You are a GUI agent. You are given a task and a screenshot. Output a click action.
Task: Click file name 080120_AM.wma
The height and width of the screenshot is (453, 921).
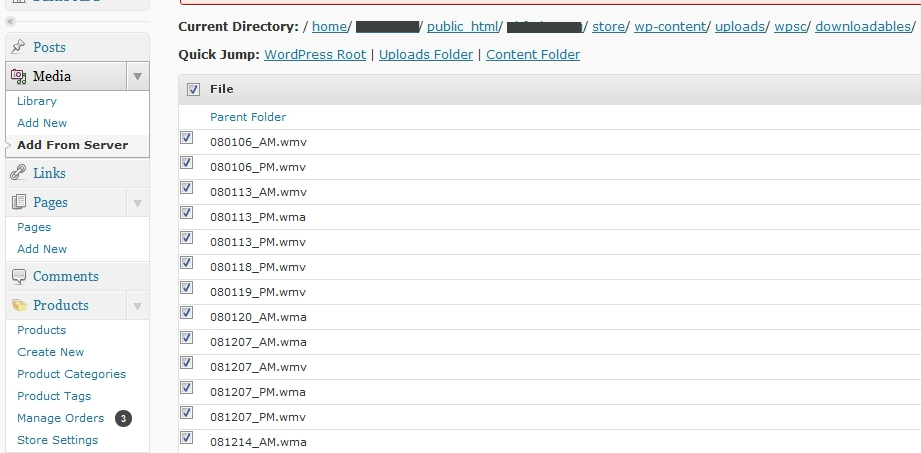coord(258,317)
